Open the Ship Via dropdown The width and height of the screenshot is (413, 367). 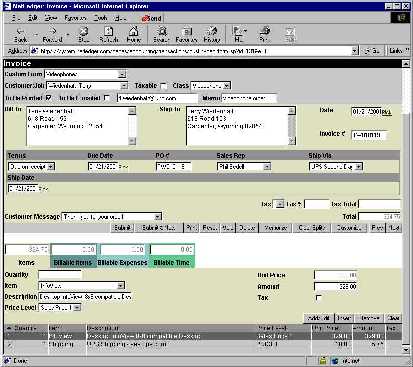358,166
